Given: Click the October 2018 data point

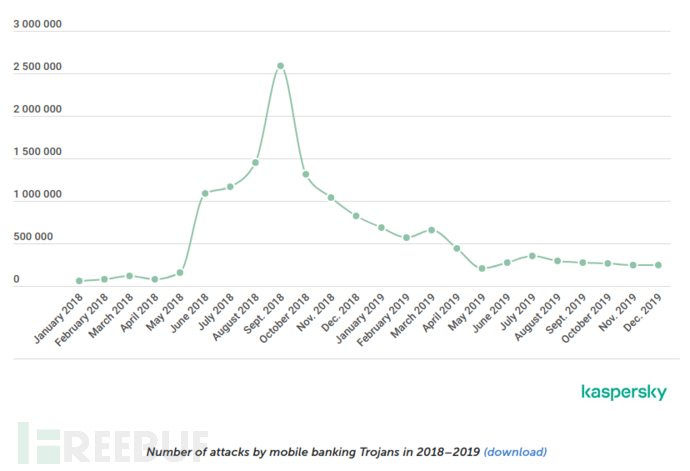Looking at the screenshot, I should tap(306, 175).
